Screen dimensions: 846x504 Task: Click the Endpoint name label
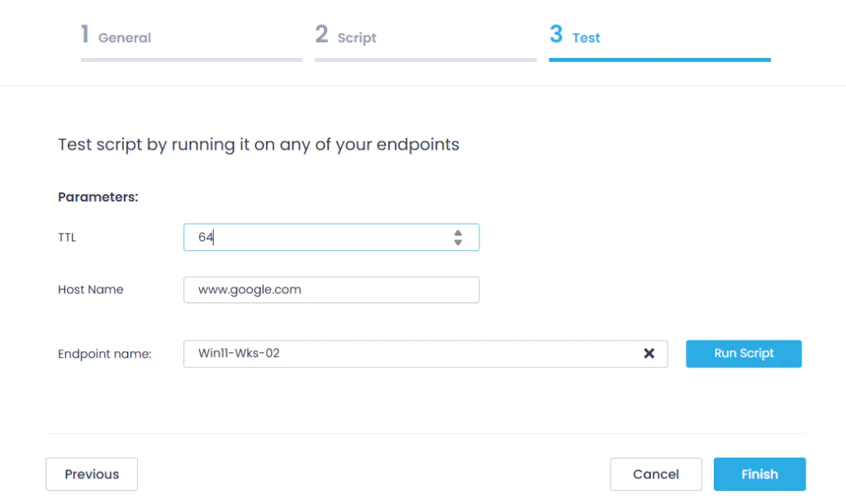click(105, 354)
